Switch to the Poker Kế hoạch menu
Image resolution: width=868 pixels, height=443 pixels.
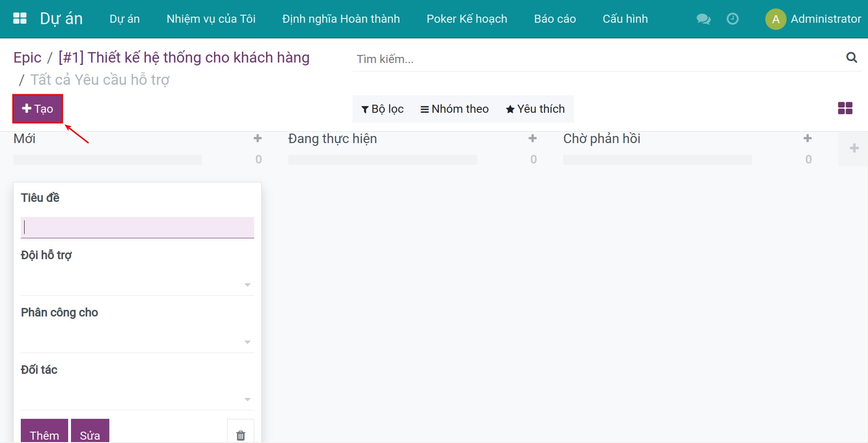pyautogui.click(x=466, y=18)
